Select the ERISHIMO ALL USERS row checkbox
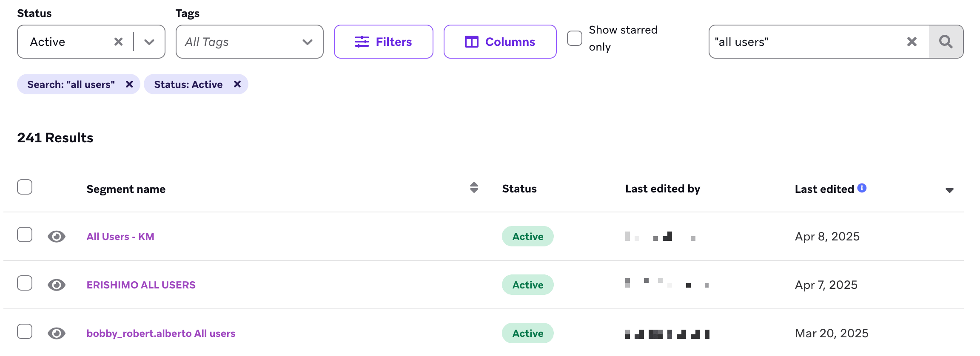This screenshot has width=980, height=356. 25,283
